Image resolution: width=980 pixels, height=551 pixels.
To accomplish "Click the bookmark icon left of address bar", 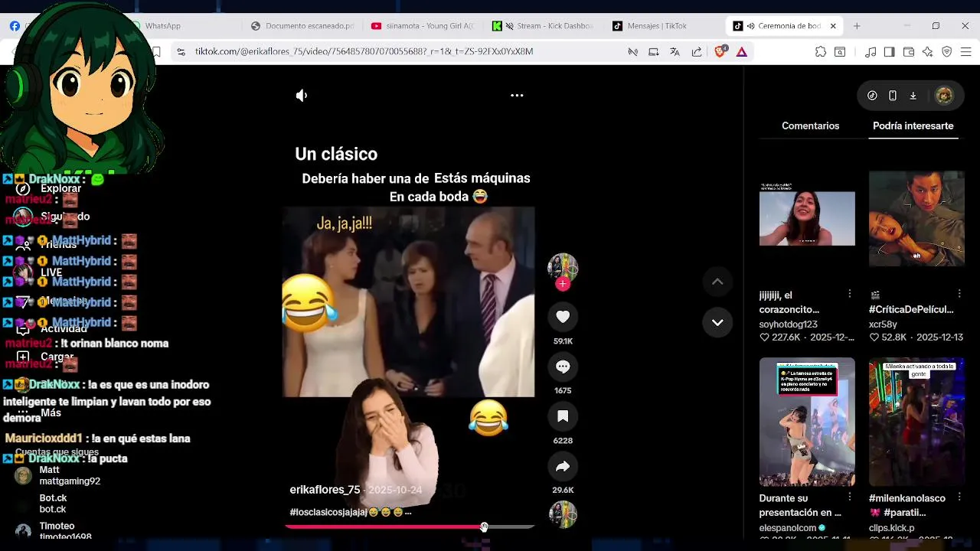I will 156,51.
